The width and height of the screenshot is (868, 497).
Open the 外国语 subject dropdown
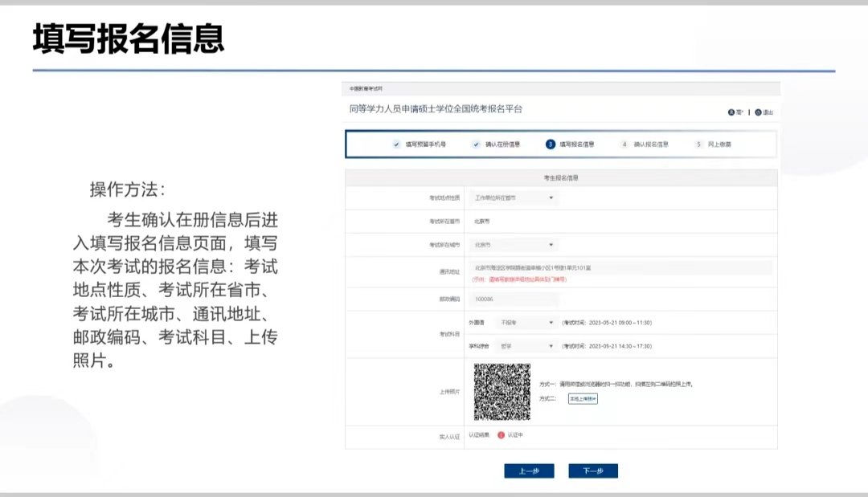(x=526, y=323)
